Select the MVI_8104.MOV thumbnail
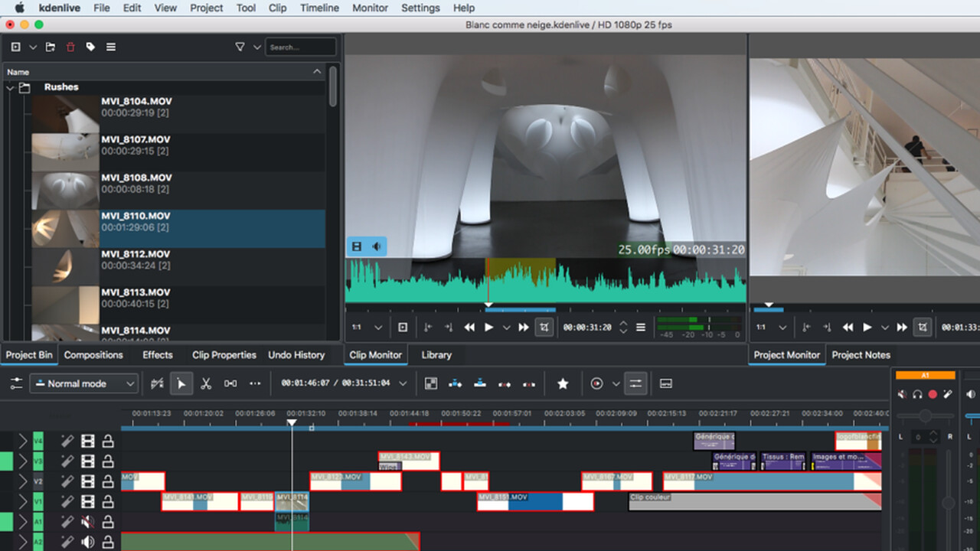Image resolution: width=980 pixels, height=551 pixels. (x=65, y=114)
